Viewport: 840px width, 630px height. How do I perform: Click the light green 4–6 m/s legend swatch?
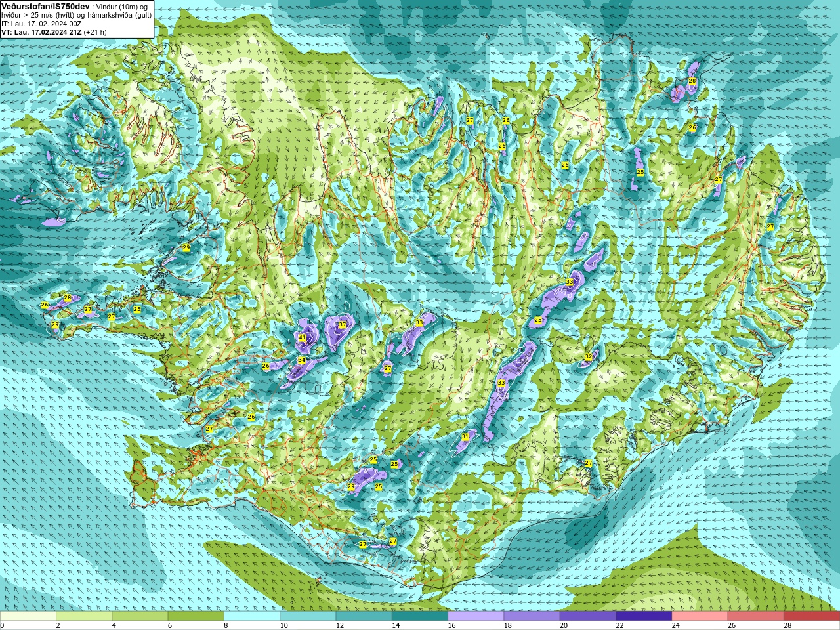click(140, 616)
